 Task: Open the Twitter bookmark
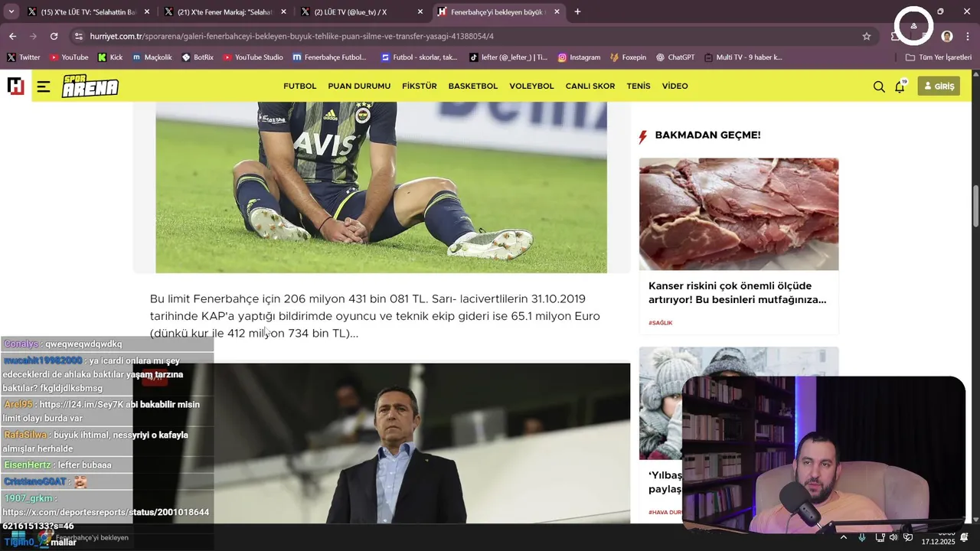click(x=23, y=57)
